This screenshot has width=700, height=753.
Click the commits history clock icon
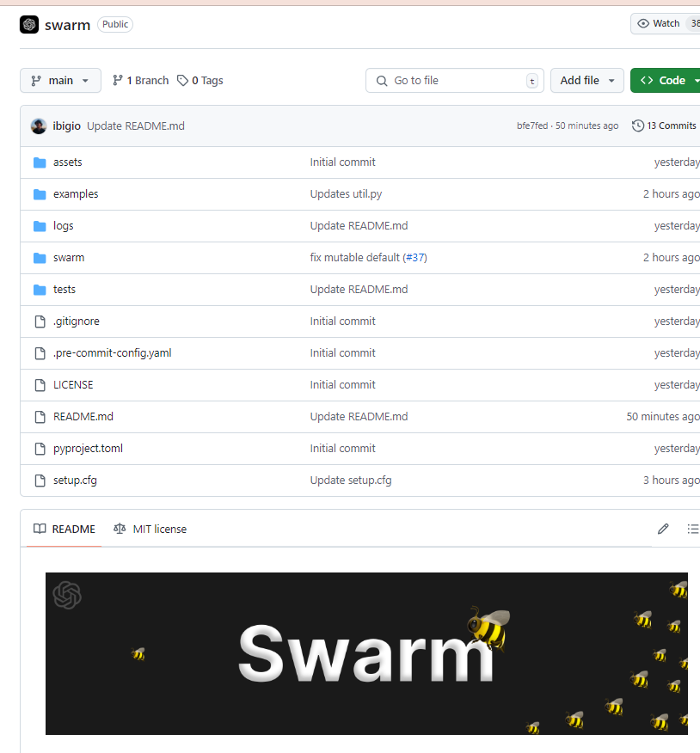(637, 125)
